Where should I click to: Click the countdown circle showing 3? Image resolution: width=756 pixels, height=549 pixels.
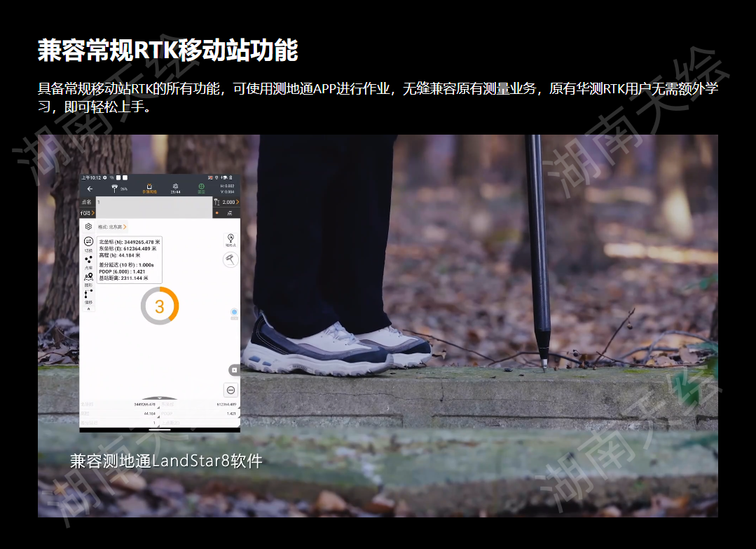(160, 306)
